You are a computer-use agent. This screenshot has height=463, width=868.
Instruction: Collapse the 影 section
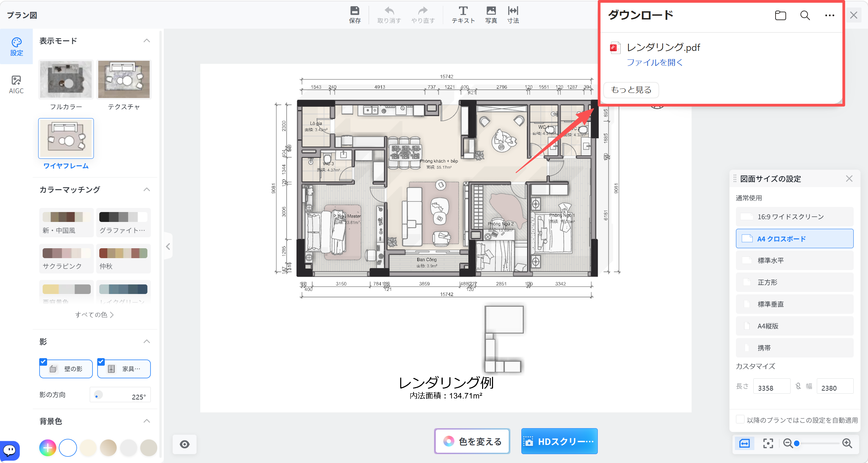147,341
